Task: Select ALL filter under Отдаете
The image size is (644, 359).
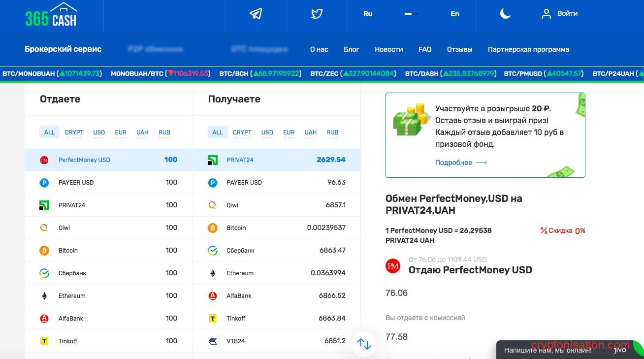Action: coord(50,132)
